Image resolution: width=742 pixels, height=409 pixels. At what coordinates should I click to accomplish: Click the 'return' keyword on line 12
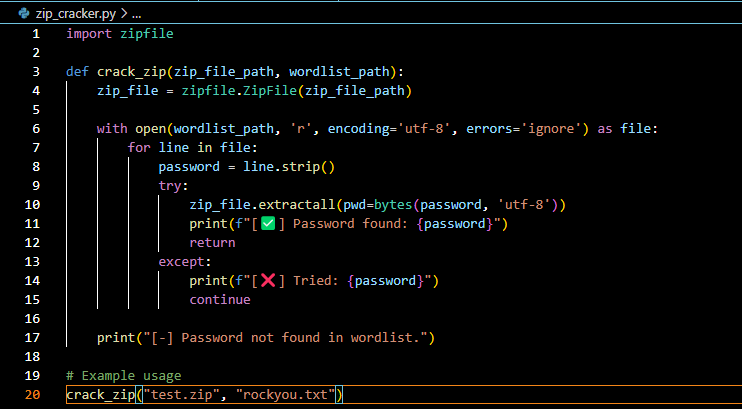pos(212,242)
